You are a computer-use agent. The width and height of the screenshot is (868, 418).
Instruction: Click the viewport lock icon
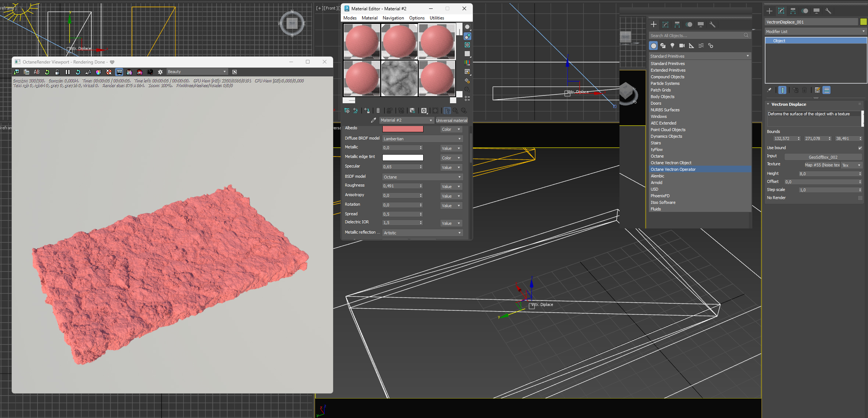[57, 72]
